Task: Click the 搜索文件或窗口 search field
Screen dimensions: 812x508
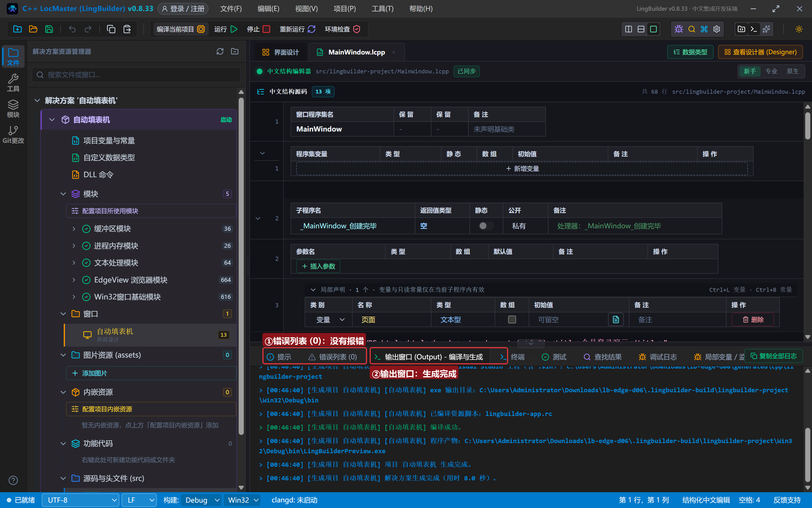Action: (x=136, y=75)
